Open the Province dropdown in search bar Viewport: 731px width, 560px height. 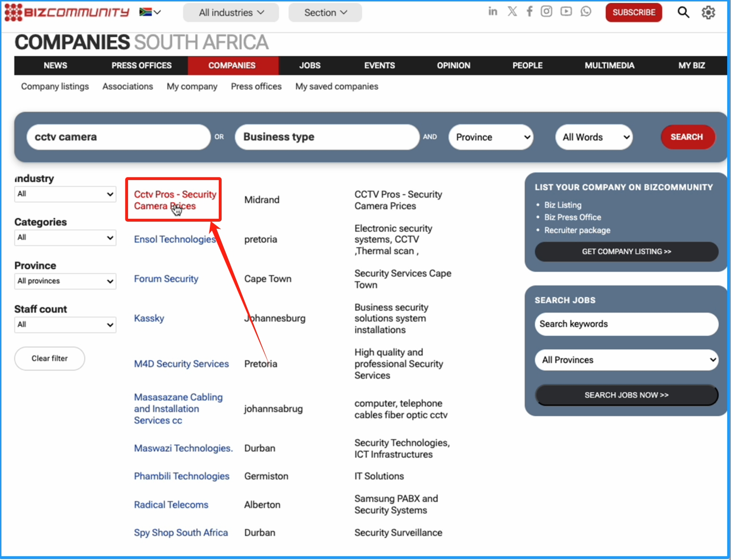pos(491,137)
